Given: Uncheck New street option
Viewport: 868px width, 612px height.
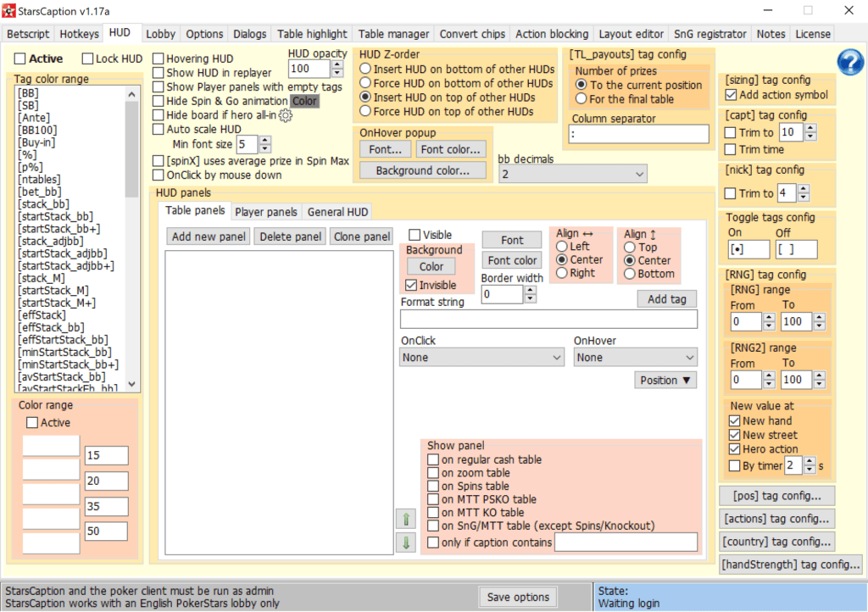Looking at the screenshot, I should (x=735, y=435).
